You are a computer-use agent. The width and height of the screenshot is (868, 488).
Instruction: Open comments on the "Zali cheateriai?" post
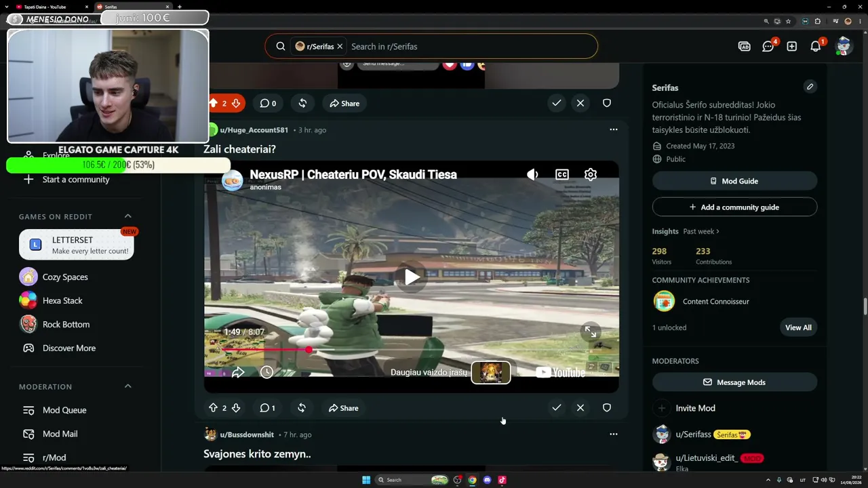coord(268,408)
